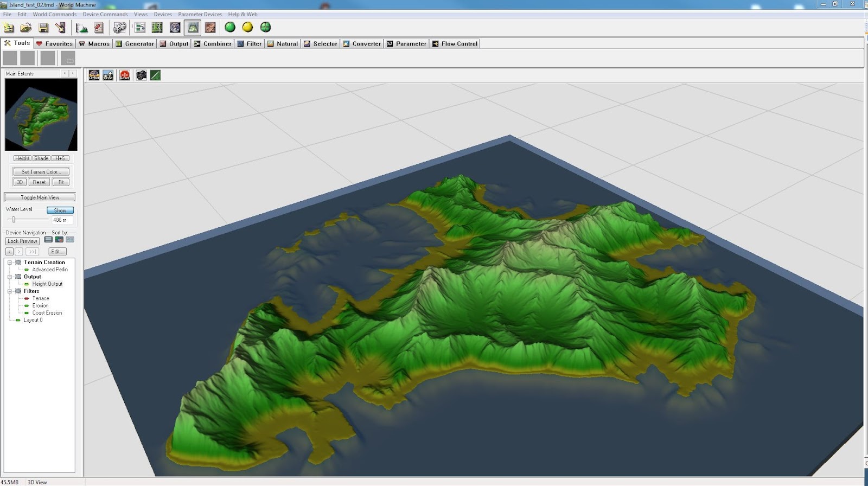The height and width of the screenshot is (486, 868).
Task: Click the Fit button
Action: [61, 182]
